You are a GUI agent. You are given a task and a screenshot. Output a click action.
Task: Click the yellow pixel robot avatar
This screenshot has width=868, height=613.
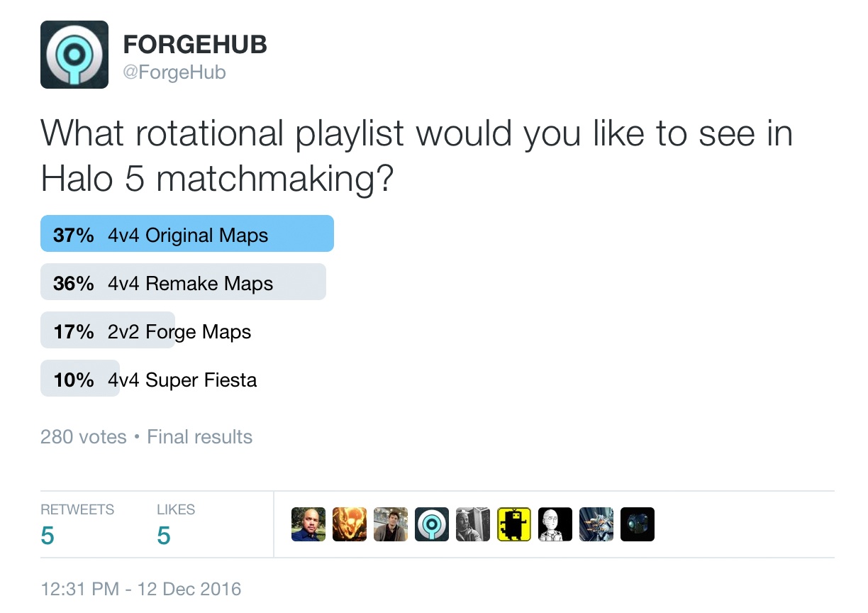click(x=514, y=524)
